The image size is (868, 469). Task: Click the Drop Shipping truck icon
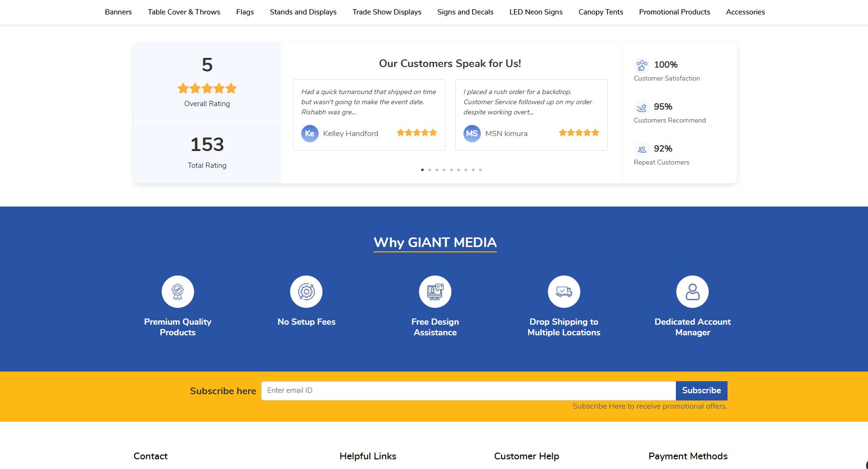564,291
